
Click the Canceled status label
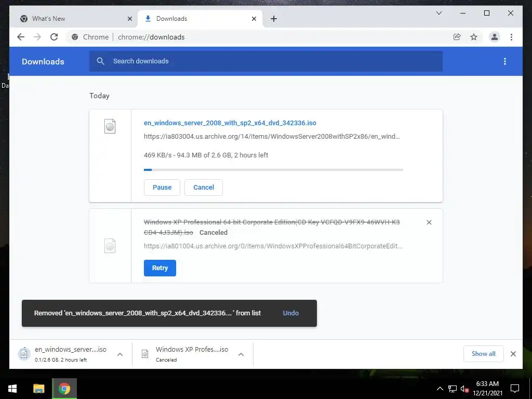pyautogui.click(x=214, y=232)
